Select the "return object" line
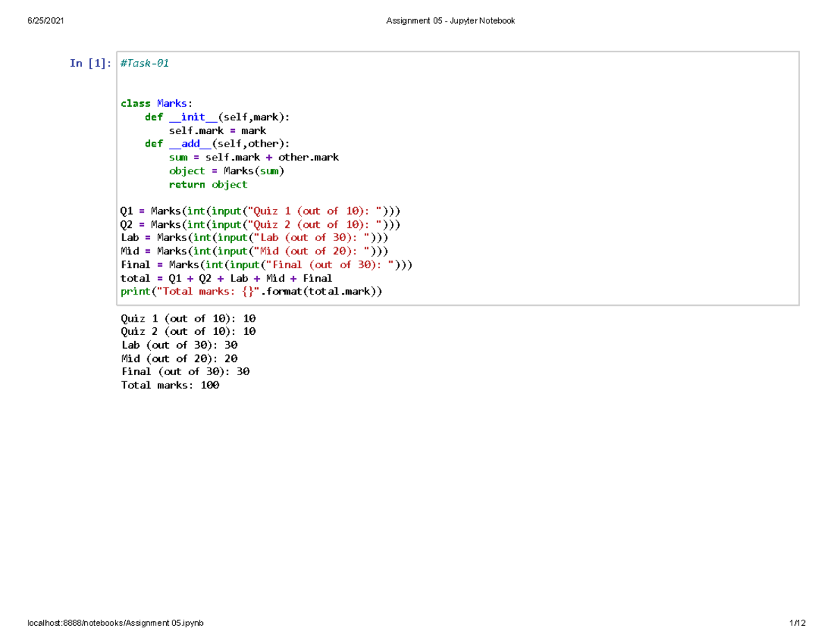This screenshot has width=834, height=644. pos(208,185)
